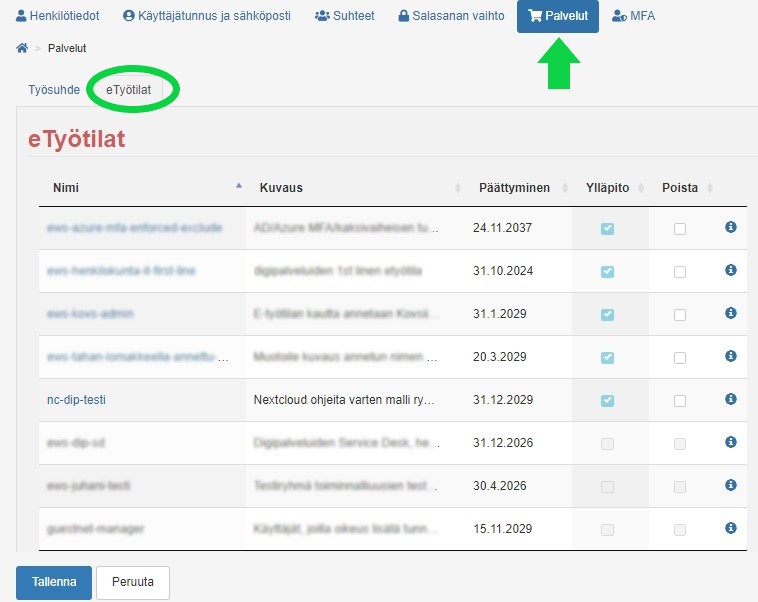Open Salasanan vaihto page

tap(451, 16)
